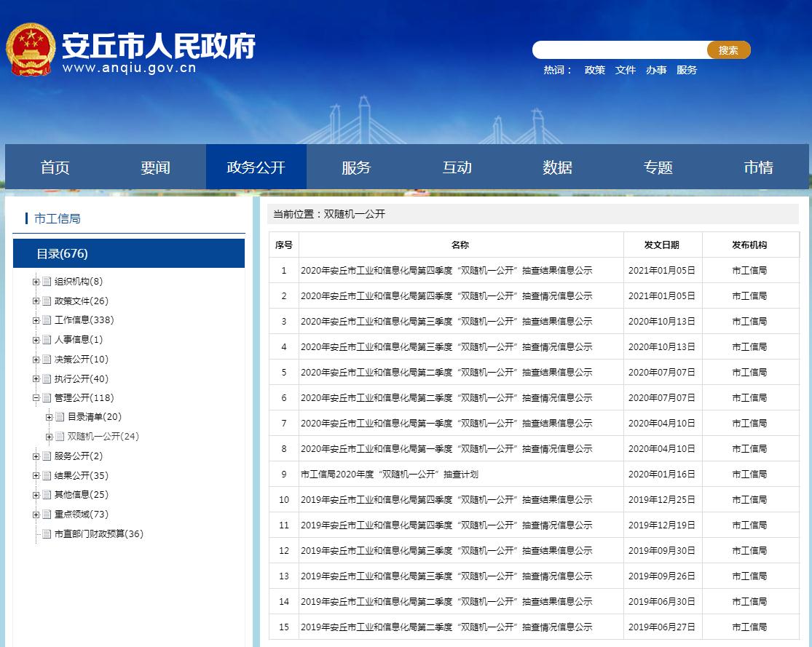Click the orange 搜索 button
The image size is (812, 647).
[x=729, y=50]
